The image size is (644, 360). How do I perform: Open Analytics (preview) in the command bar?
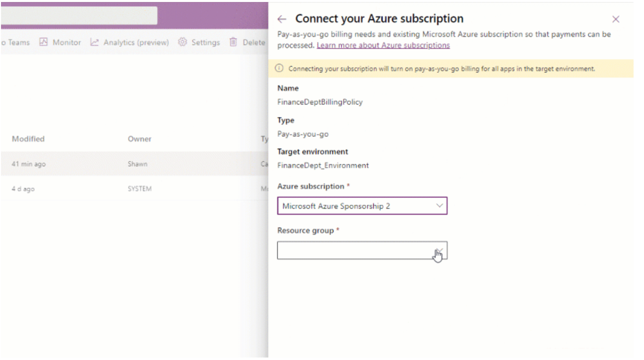[x=129, y=43]
